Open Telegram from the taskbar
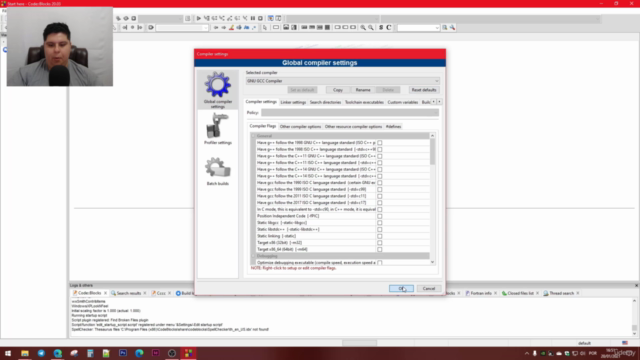The width and height of the screenshot is (640, 360). pyautogui.click(x=41, y=353)
